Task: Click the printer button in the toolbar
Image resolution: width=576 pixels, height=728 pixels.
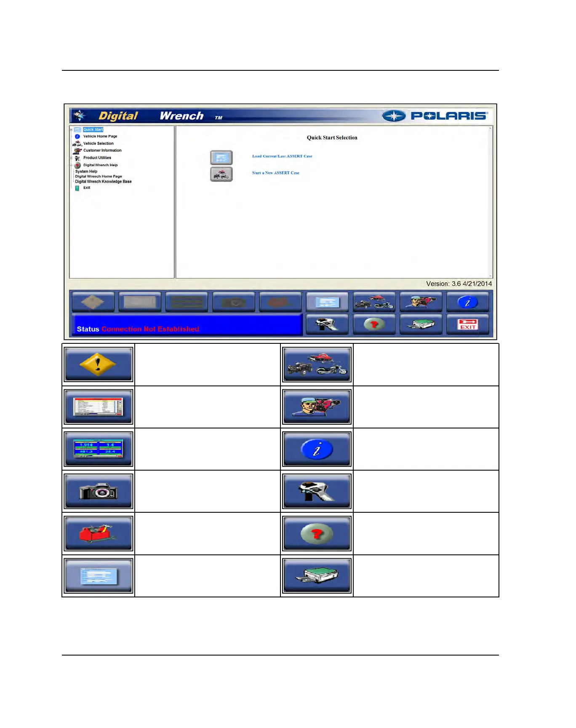Action: pos(421,324)
